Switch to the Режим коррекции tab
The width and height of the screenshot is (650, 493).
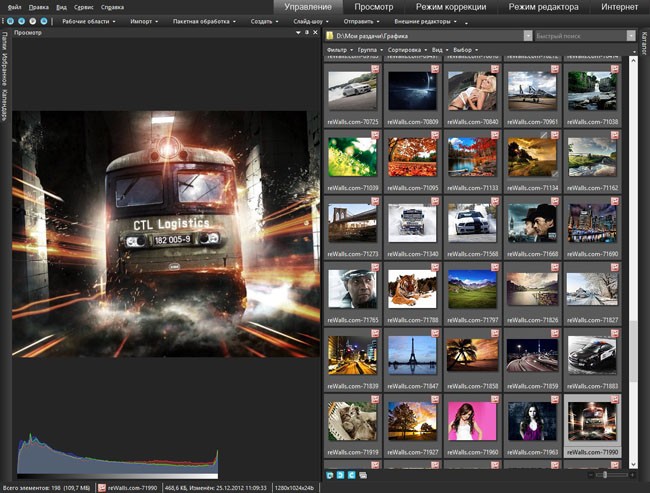click(451, 7)
